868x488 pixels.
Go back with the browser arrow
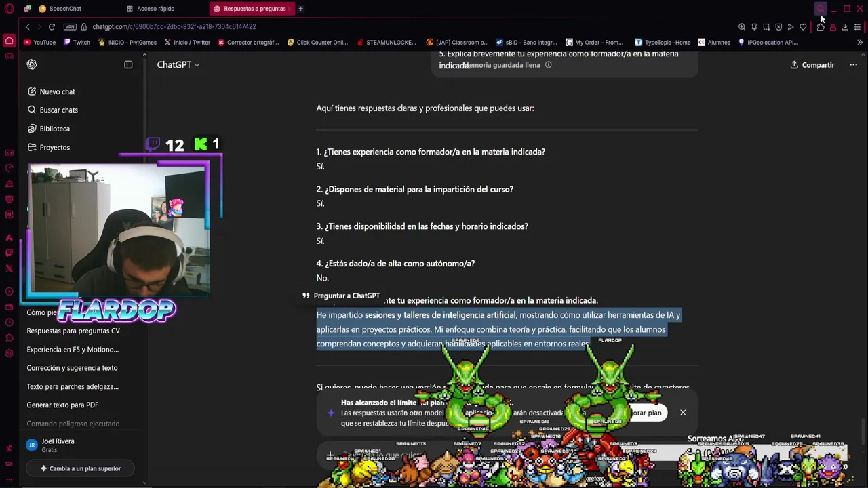coord(27,27)
